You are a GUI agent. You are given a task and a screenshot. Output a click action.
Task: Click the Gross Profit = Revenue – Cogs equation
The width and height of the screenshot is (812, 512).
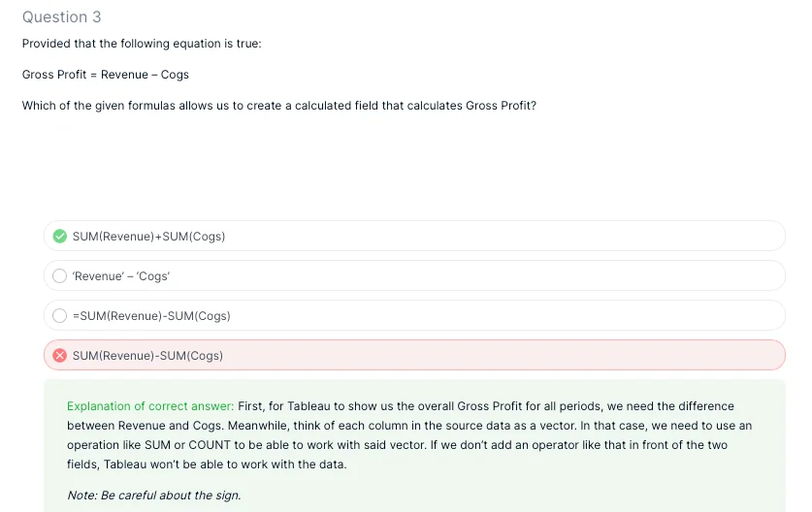(106, 75)
